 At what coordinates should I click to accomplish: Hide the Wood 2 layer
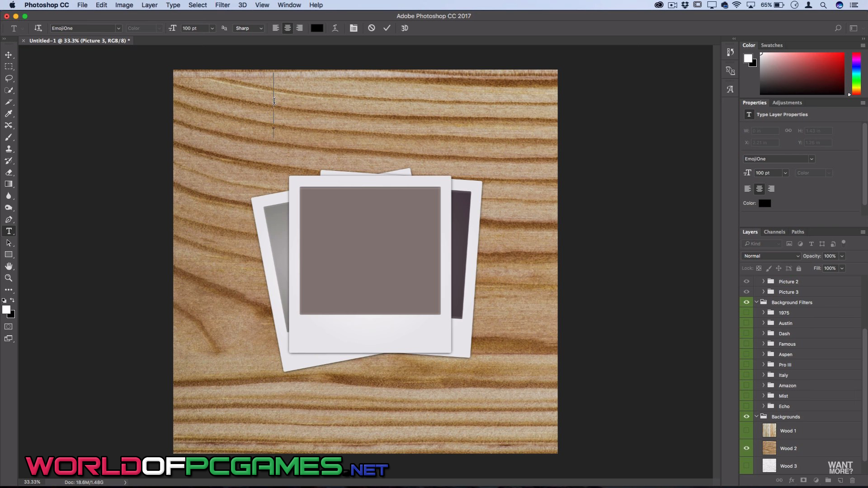(746, 448)
